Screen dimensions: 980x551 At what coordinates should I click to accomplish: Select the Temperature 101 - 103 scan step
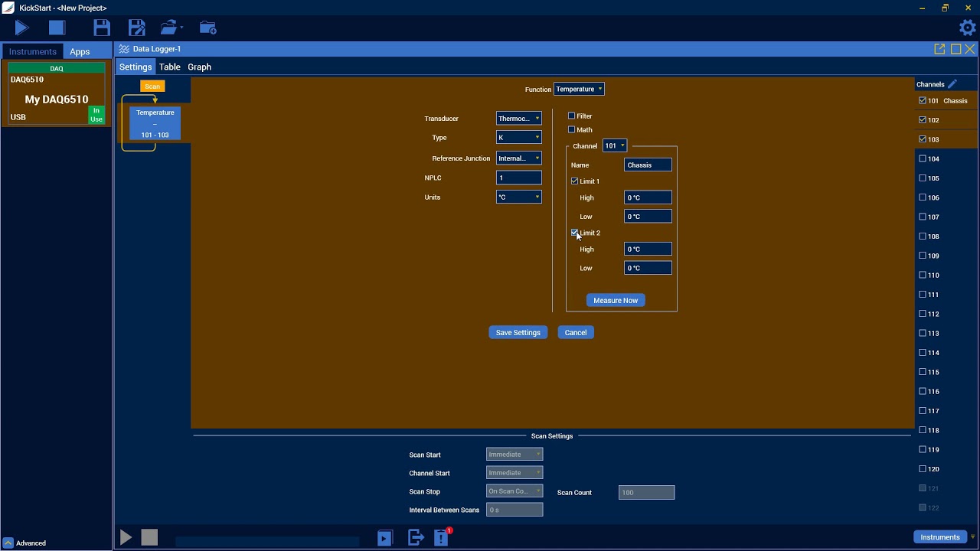tap(155, 123)
